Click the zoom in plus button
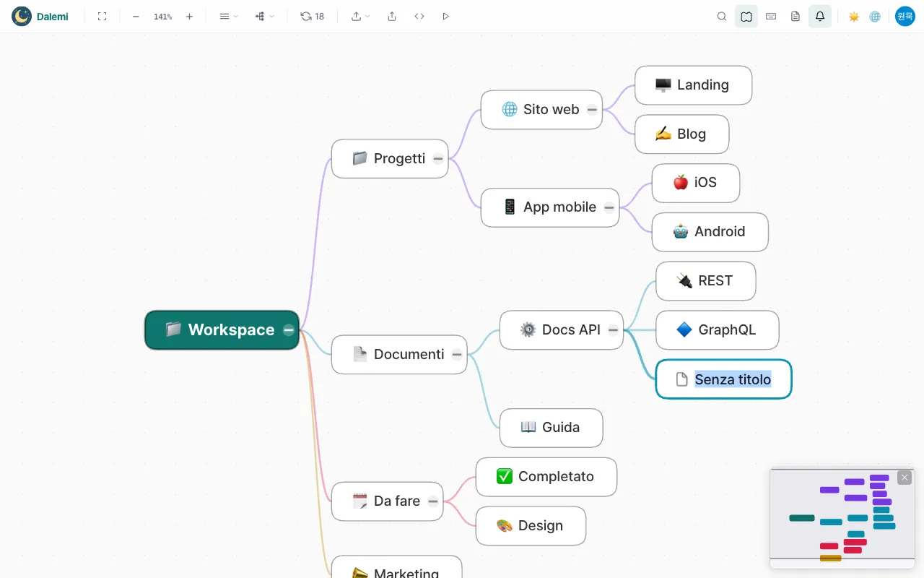This screenshot has height=578, width=924. click(x=189, y=16)
